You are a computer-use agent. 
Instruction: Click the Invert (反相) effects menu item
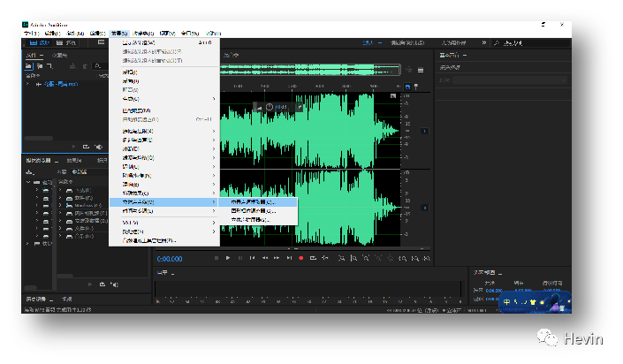(164, 72)
